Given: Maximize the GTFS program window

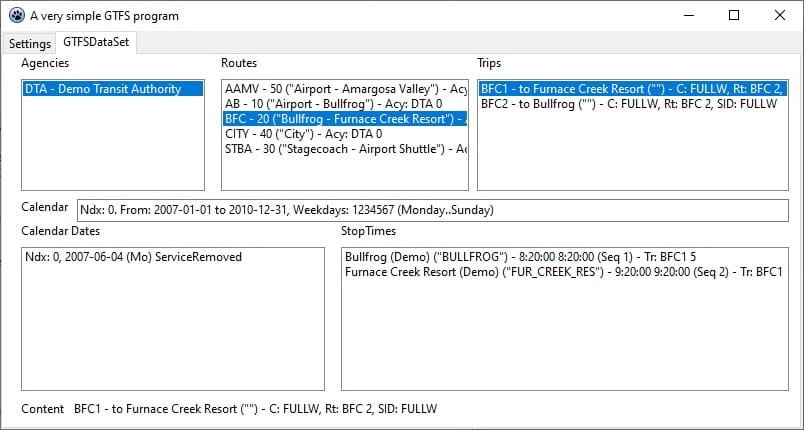Looking at the screenshot, I should pyautogui.click(x=734, y=15).
